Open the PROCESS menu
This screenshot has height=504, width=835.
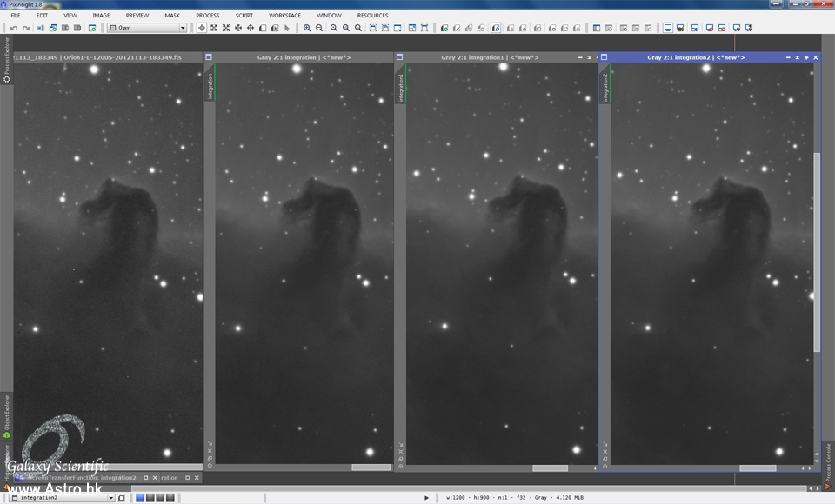(x=207, y=16)
